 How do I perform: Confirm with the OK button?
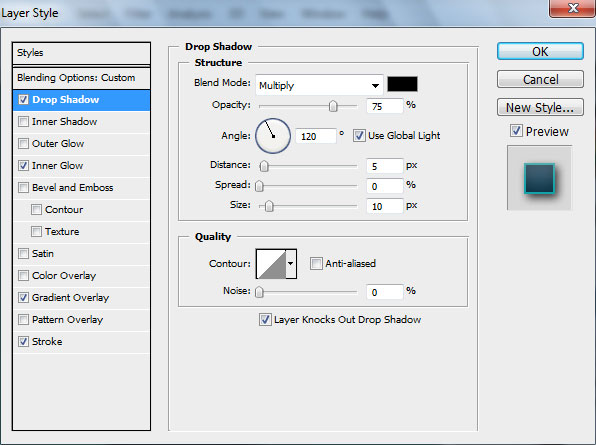[540, 51]
